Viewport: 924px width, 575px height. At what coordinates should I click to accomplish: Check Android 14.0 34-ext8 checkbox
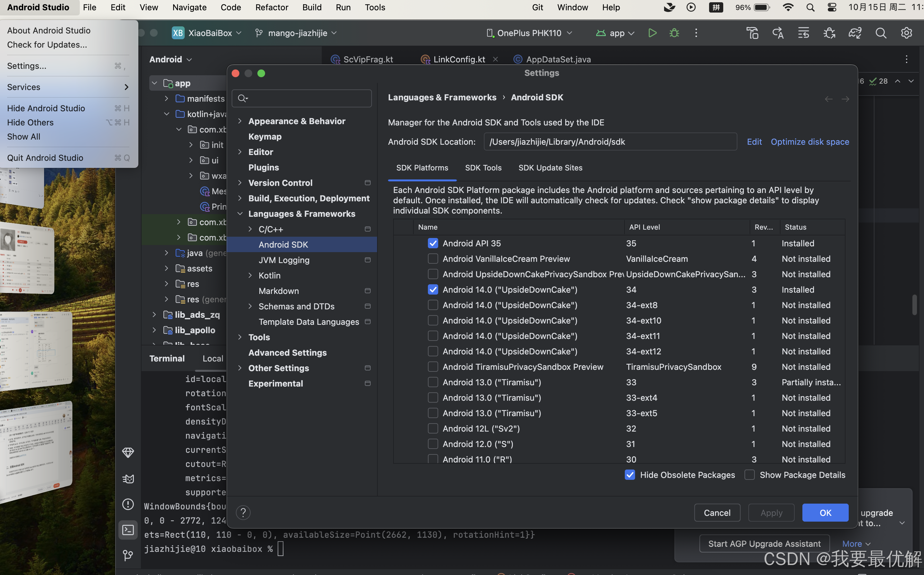(x=432, y=305)
